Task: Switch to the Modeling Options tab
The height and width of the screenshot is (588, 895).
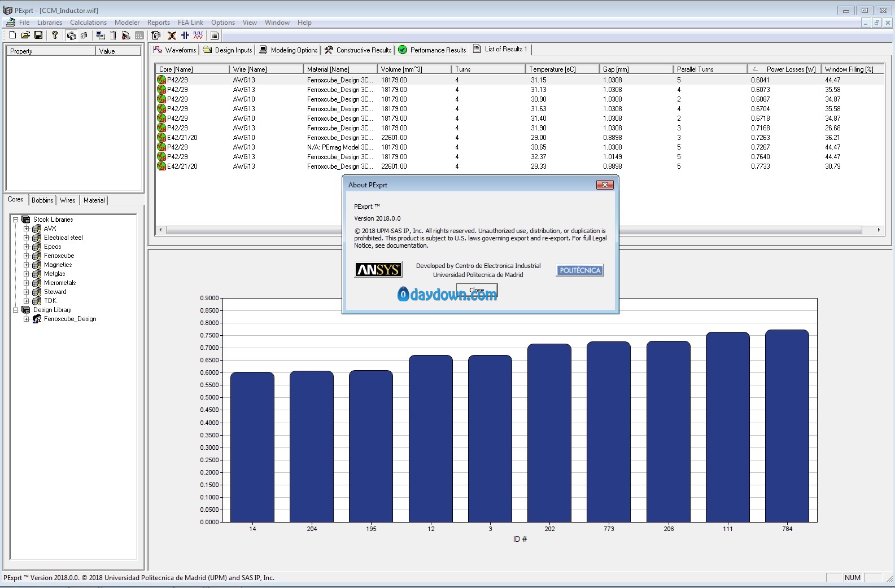Action: coord(289,50)
